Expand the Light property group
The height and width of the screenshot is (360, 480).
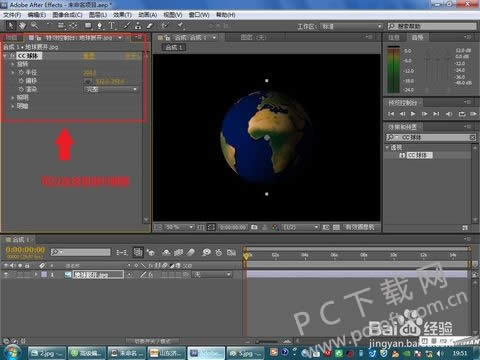[13, 98]
